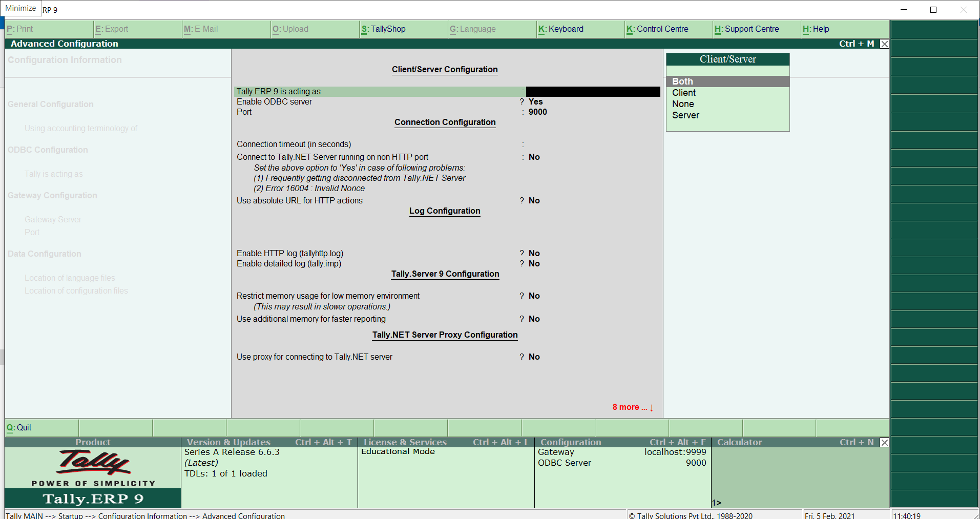Click the date 'Fri, 5 Feb, 2021'
Viewport: 980px width, 519px height.
point(829,515)
